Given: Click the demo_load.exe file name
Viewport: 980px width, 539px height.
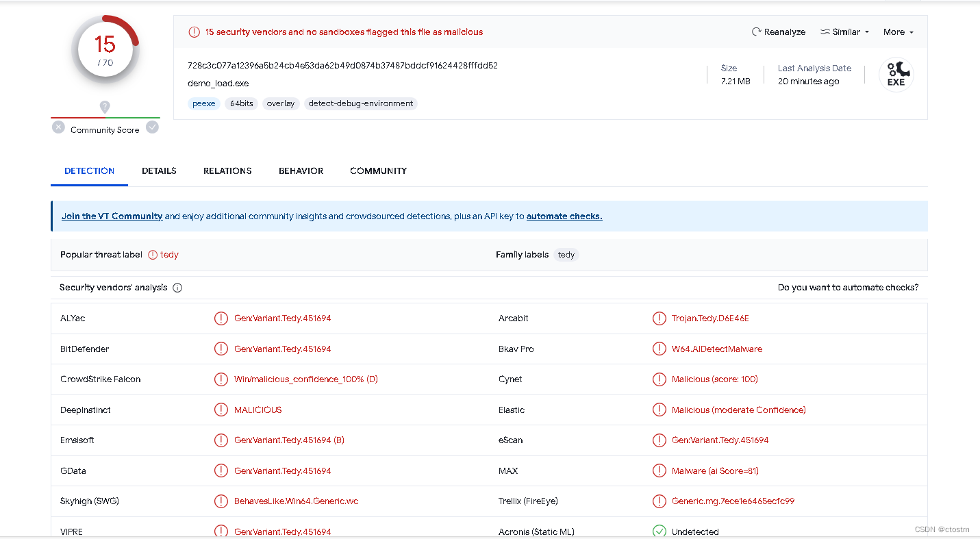Looking at the screenshot, I should pos(218,84).
